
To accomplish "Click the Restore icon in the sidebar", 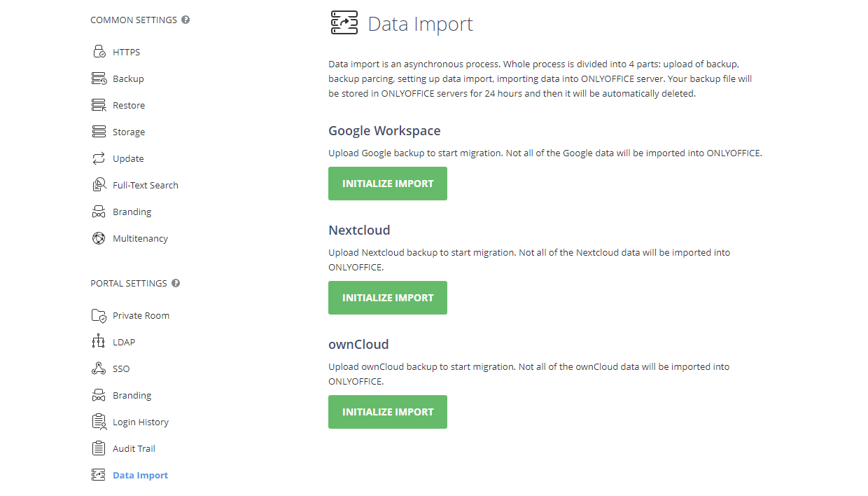I will (98, 104).
